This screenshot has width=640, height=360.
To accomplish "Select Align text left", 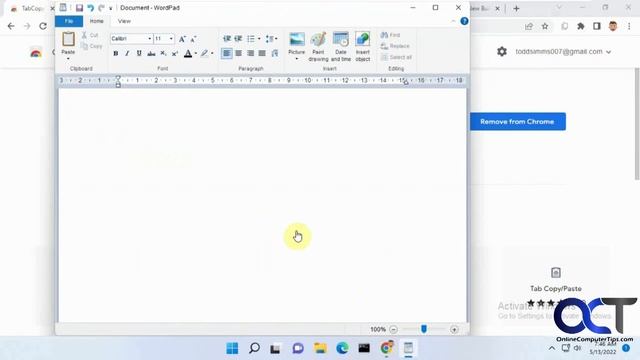I will point(227,53).
